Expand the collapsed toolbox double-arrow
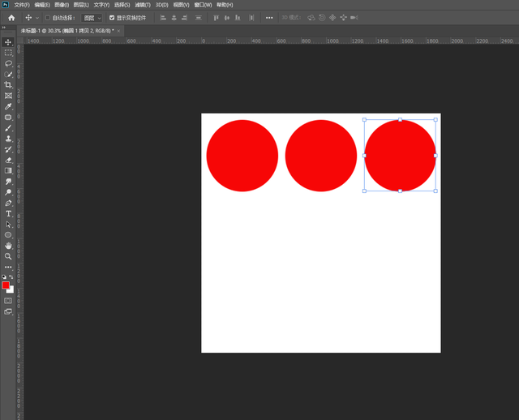The width and height of the screenshot is (519, 420). (x=3, y=28)
